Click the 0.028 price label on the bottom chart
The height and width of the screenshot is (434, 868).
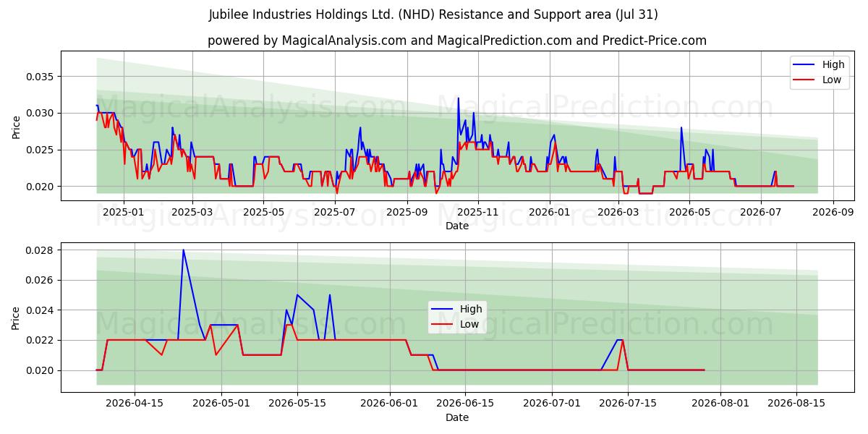click(x=41, y=250)
